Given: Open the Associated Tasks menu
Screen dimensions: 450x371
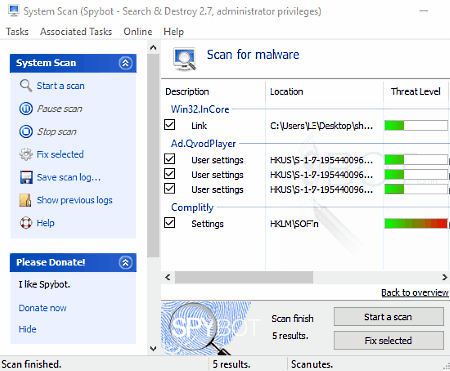Looking at the screenshot, I should point(76,32).
